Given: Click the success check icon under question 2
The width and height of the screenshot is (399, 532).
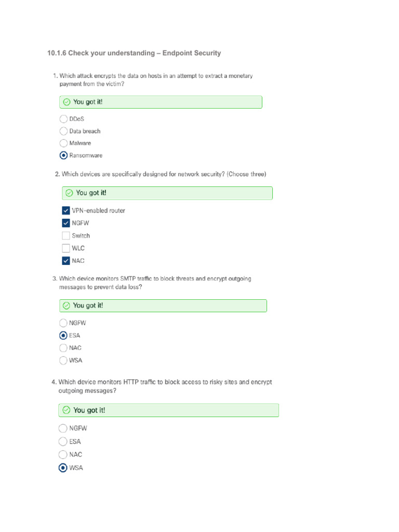Looking at the screenshot, I should tap(69, 193).
